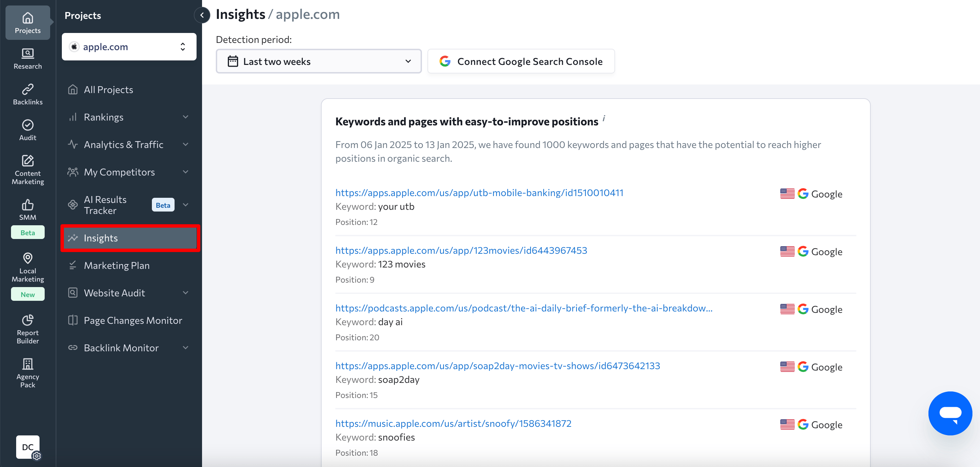Open the utb-mobile-banking app link

pyautogui.click(x=479, y=192)
